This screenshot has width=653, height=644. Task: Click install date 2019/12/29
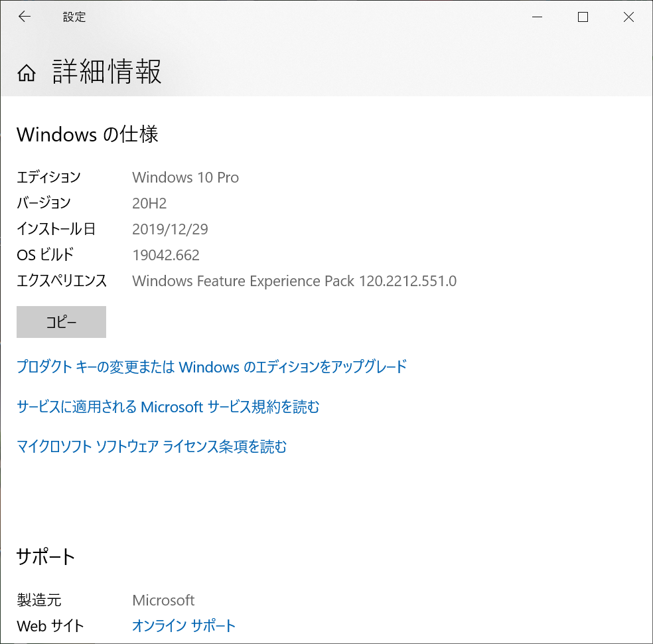point(170,229)
